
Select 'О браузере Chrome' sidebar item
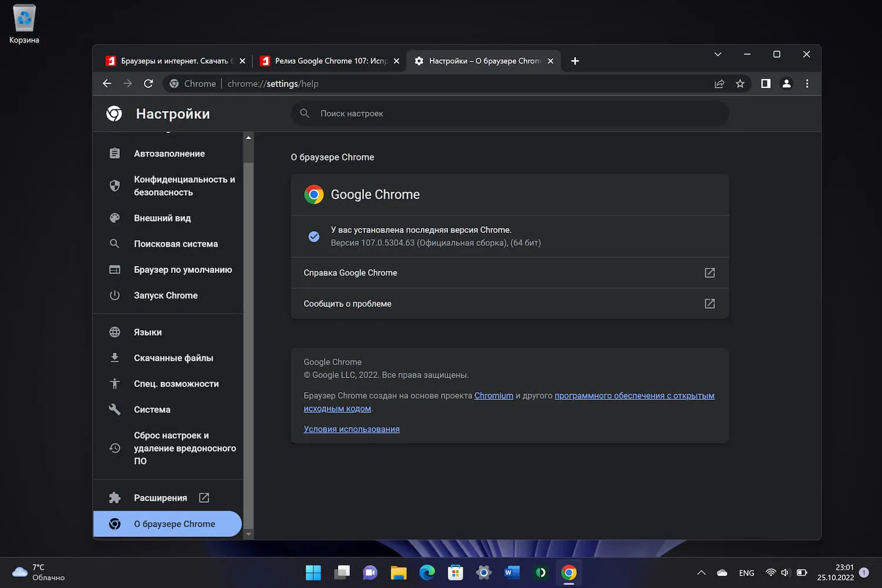coord(168,524)
